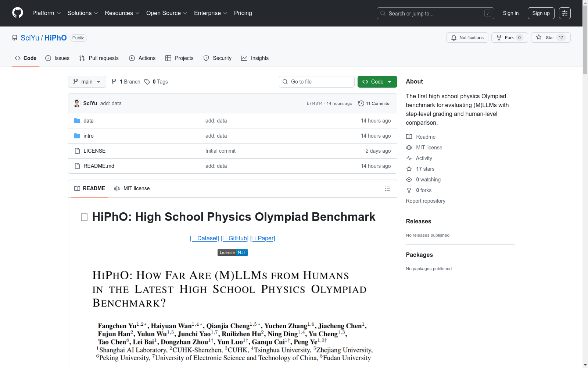Open the HiPhO repository name link

(x=55, y=38)
